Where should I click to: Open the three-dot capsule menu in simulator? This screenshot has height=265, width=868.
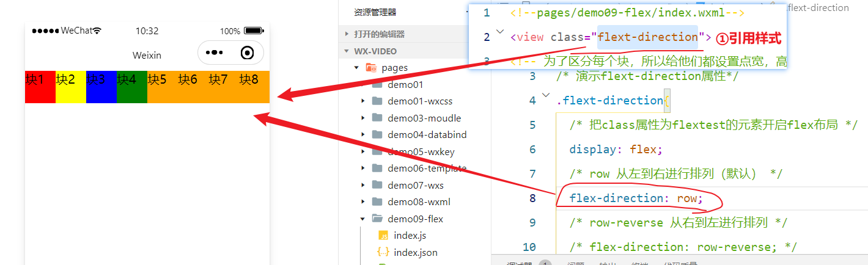[x=215, y=53]
